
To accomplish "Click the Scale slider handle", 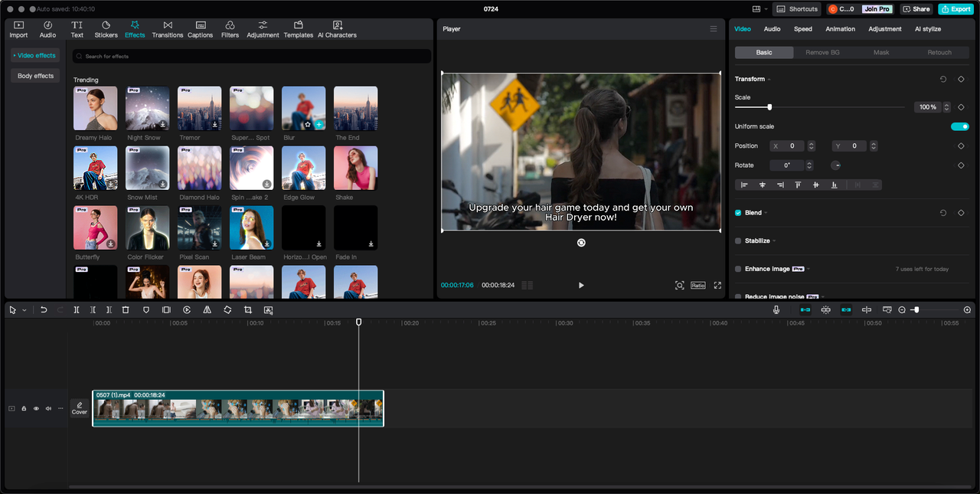I will coord(769,107).
